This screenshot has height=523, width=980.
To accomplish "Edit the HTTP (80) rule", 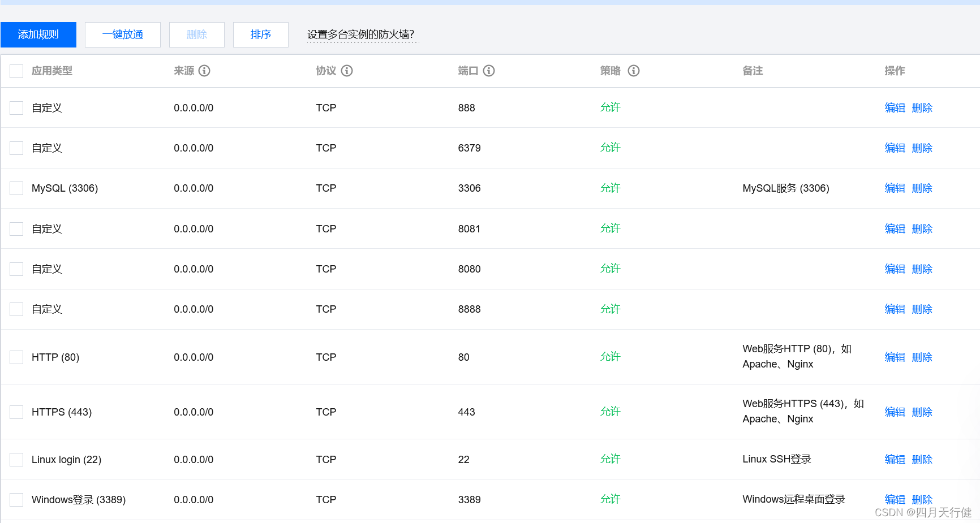I will (895, 357).
